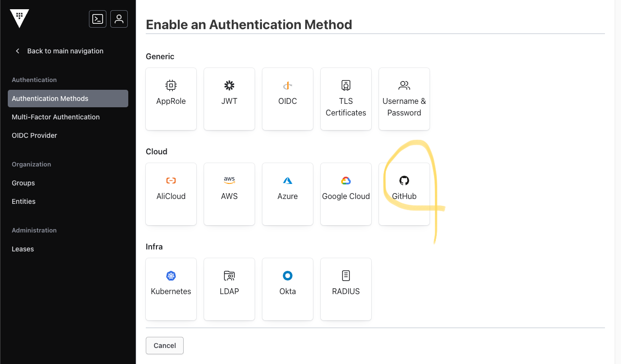Select the JWT asterisk icon

pyautogui.click(x=229, y=85)
